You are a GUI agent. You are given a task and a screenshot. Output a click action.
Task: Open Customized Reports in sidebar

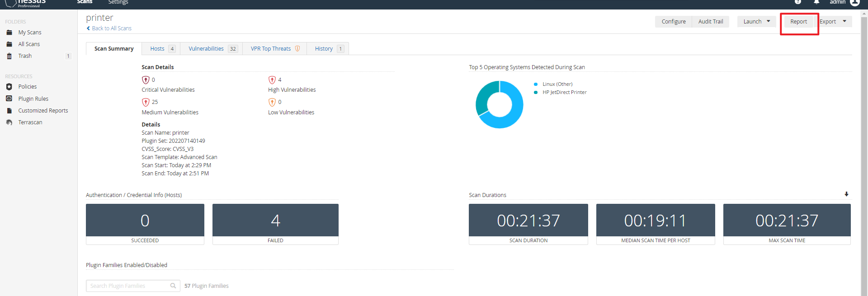43,111
